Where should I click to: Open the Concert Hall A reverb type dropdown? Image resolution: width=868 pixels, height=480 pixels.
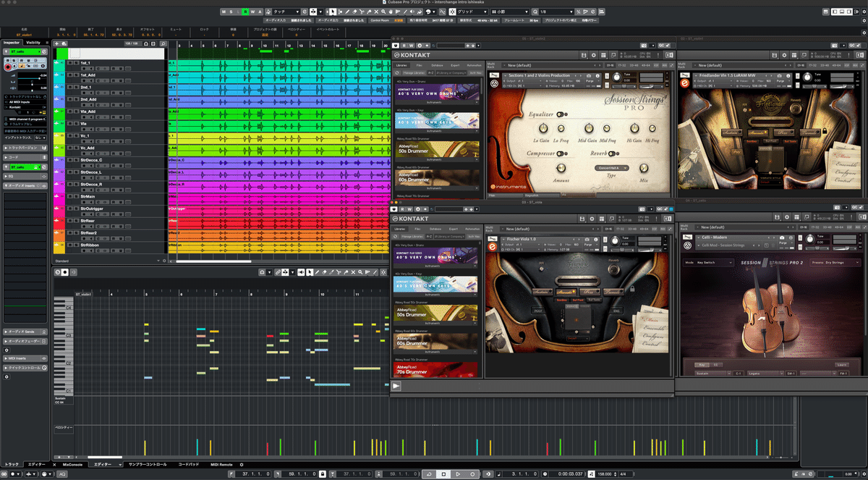click(x=613, y=167)
